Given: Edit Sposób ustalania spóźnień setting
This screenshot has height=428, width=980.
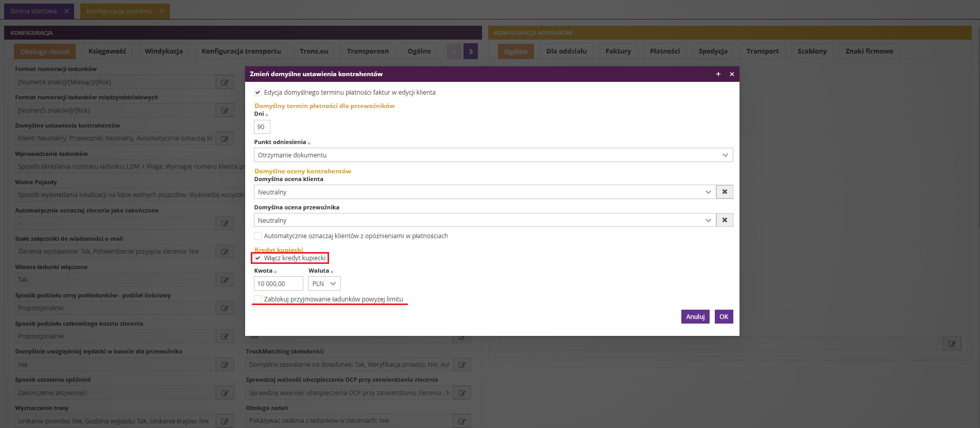Looking at the screenshot, I should [225, 393].
